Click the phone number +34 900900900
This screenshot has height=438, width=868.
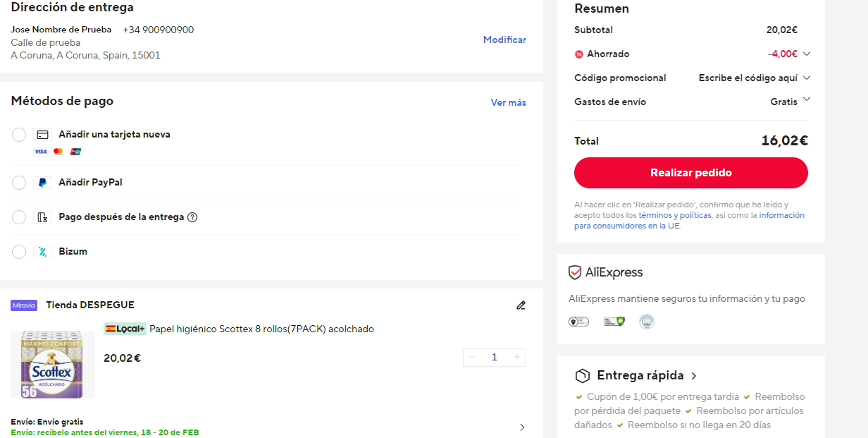[x=159, y=30]
